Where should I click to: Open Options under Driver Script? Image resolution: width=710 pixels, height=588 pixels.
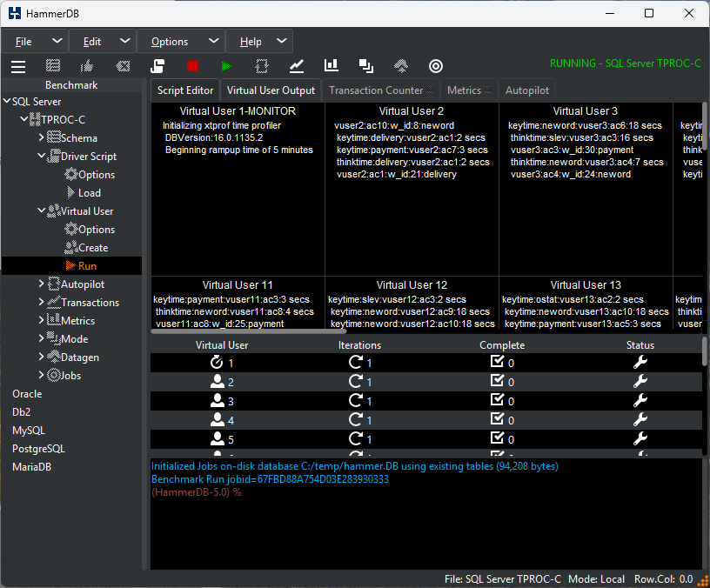pos(90,175)
